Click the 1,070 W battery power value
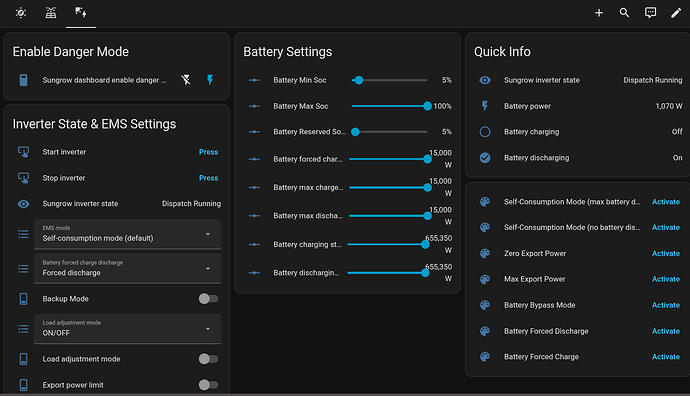This screenshot has width=690, height=396. [668, 106]
